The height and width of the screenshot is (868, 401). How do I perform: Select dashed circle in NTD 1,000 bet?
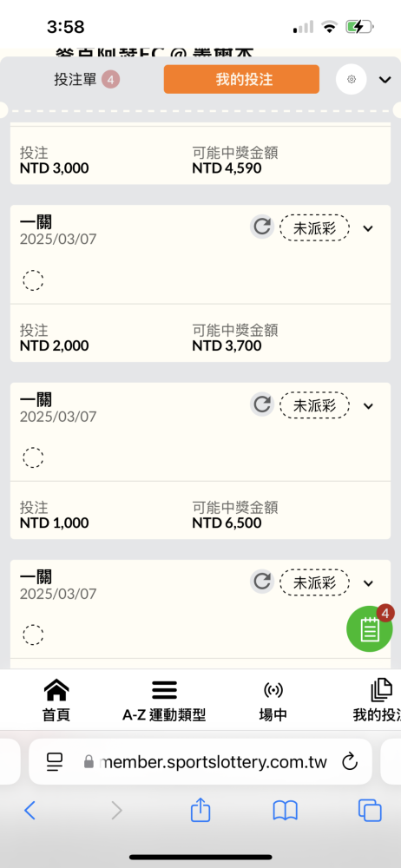(x=33, y=457)
